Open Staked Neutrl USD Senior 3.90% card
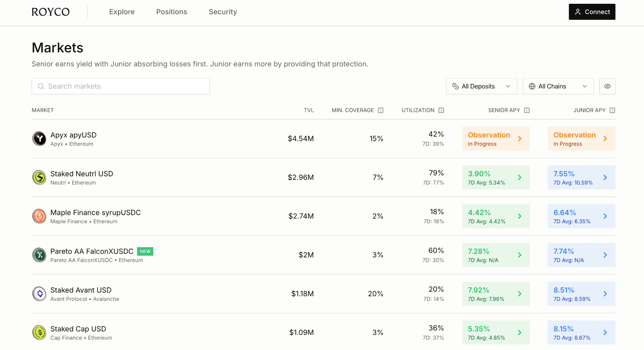 [x=496, y=177]
